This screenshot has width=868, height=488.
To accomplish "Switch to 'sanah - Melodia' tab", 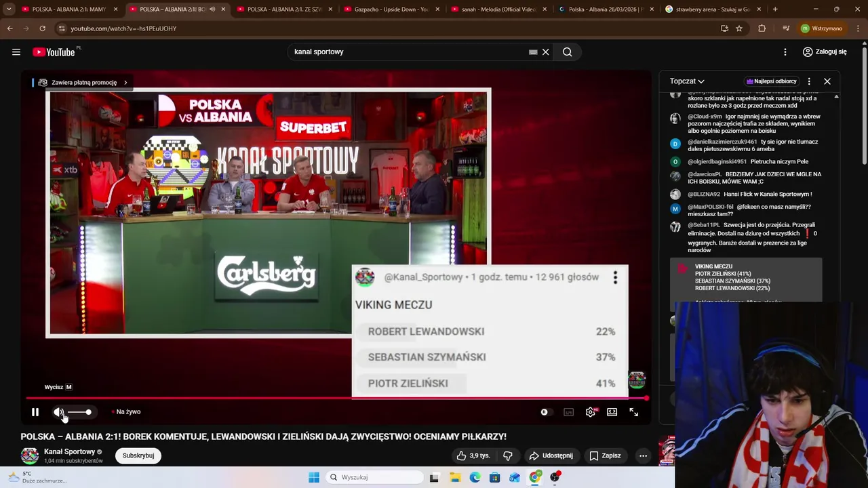I will coord(500,9).
